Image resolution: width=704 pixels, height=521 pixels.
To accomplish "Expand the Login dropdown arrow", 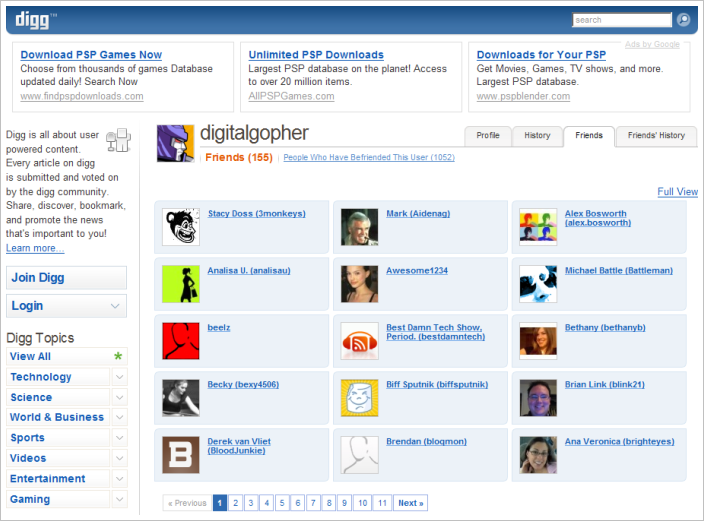I will pyautogui.click(x=115, y=306).
